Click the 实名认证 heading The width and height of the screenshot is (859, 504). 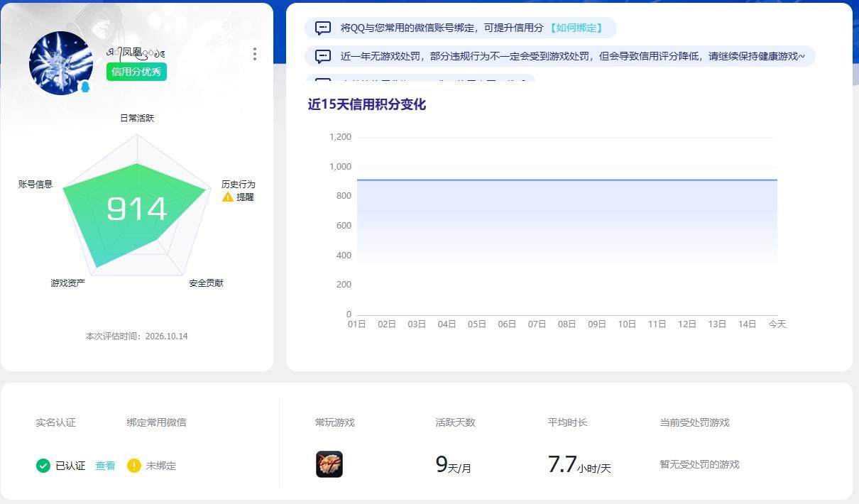[55, 422]
